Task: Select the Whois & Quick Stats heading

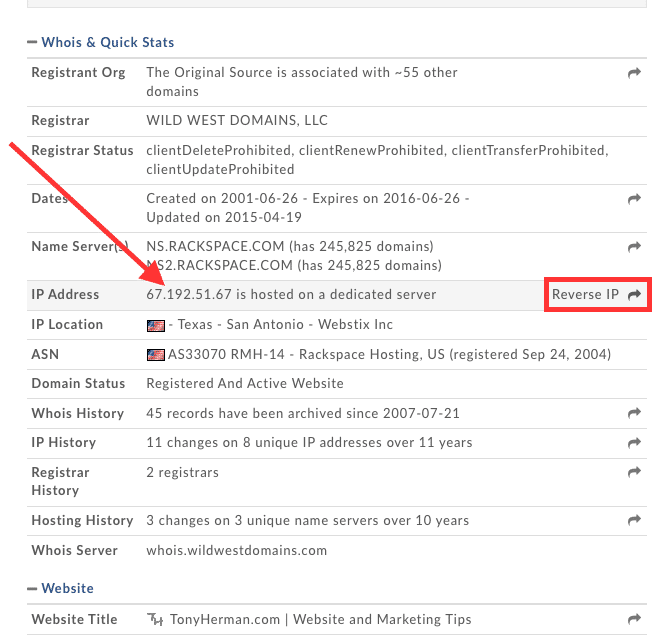Action: (x=108, y=42)
